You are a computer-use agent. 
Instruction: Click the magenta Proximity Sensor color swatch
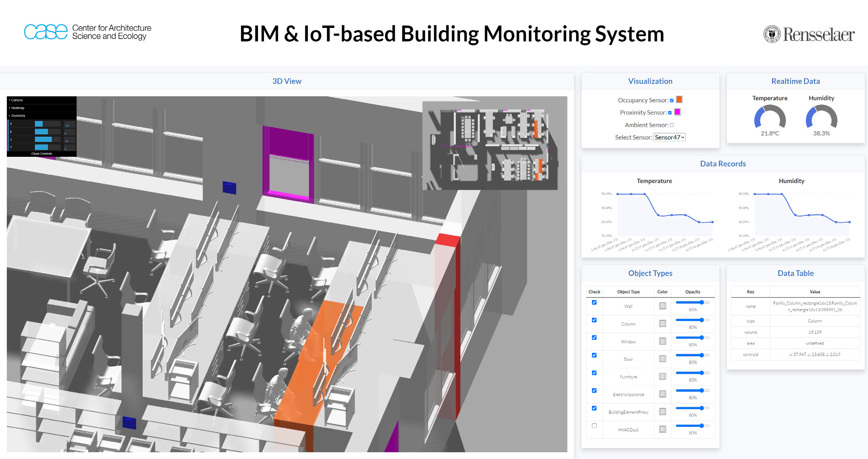click(677, 112)
